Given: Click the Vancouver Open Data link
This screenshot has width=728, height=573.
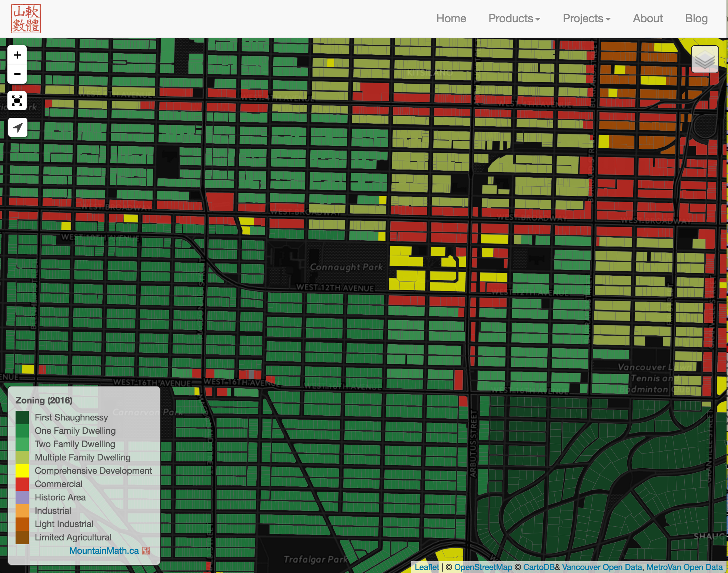Looking at the screenshot, I should (x=602, y=567).
